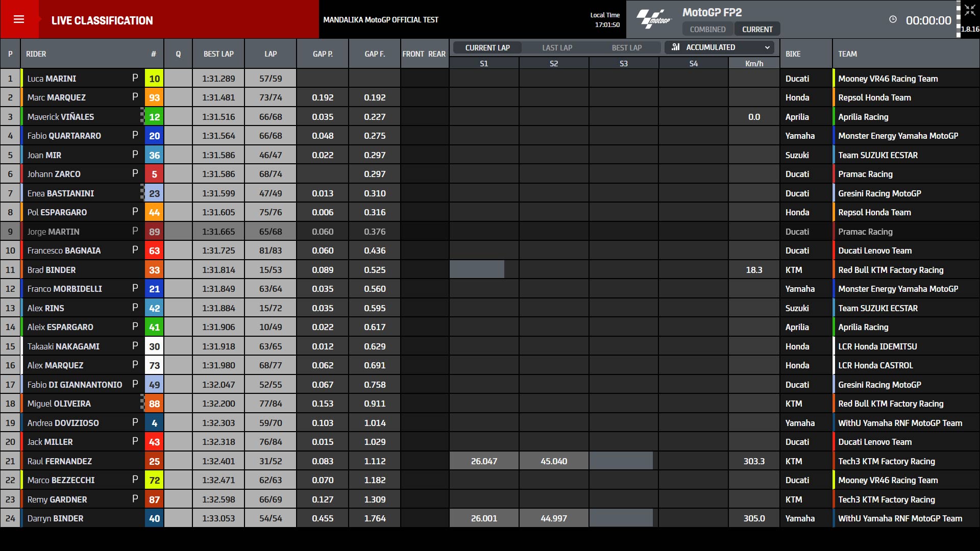Click the GAP F. column header
Screen dimensions: 980x551
(375, 54)
